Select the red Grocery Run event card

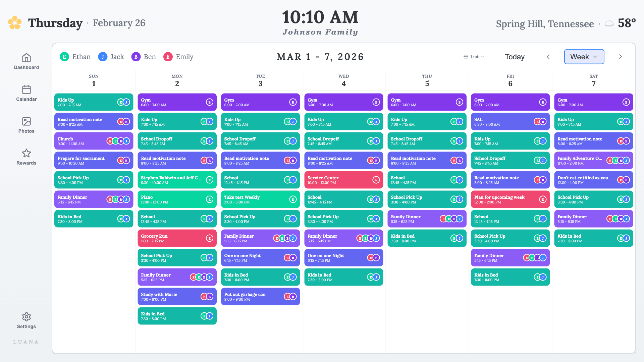click(x=177, y=238)
